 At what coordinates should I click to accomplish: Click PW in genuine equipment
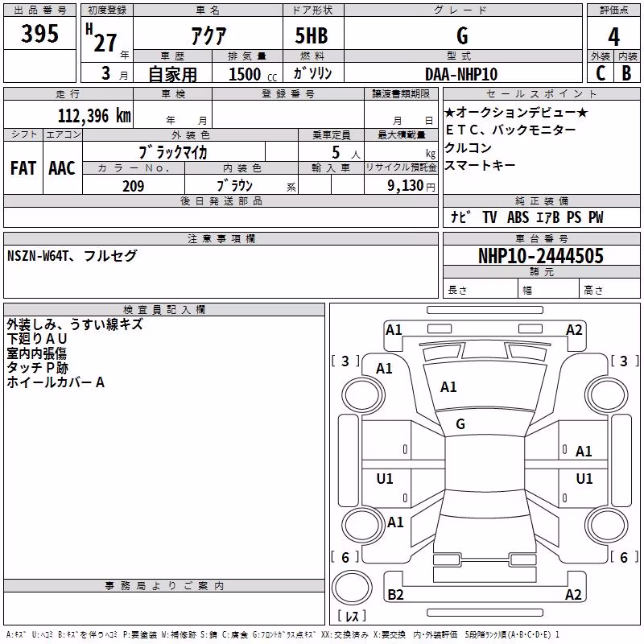[x=596, y=217]
